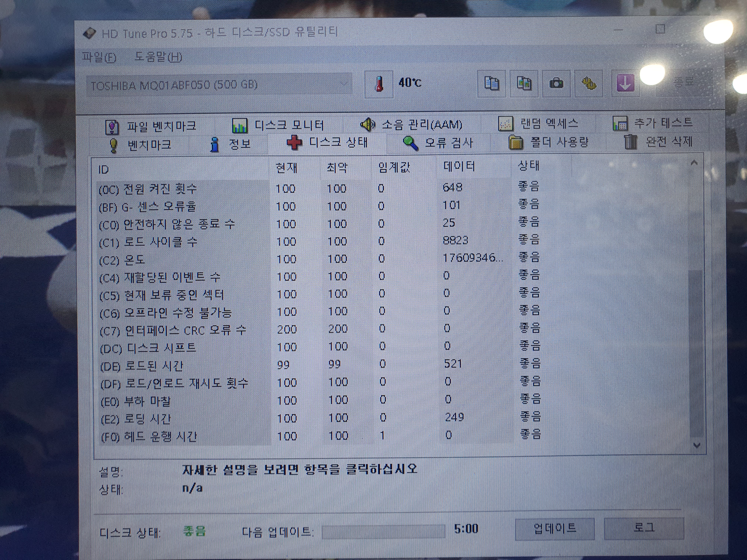Maximize the HD Tune Pro window
Viewport: 747px width, 560px height.
click(660, 29)
